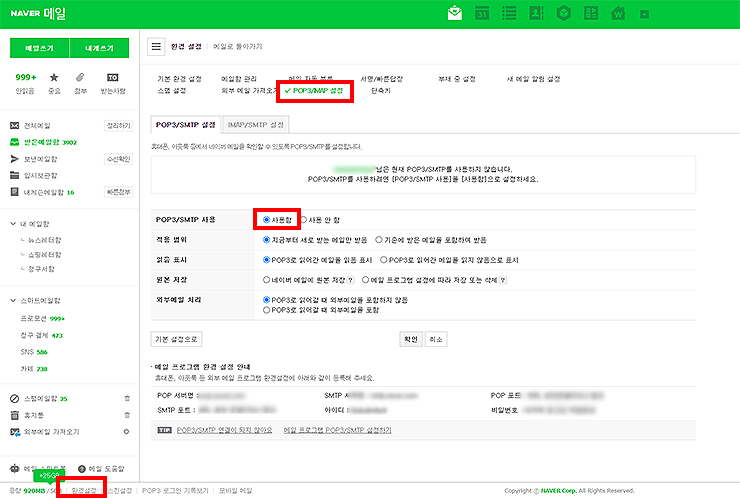Open the mail smart bot robot icon

point(15,468)
